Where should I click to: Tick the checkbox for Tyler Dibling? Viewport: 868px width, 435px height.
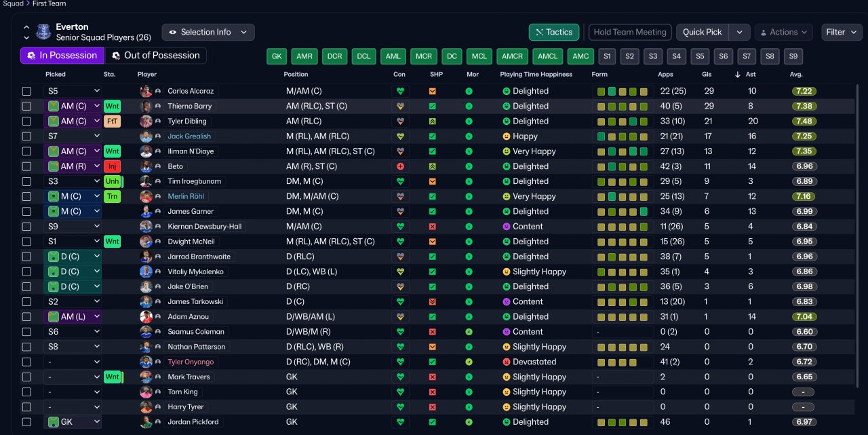click(x=26, y=121)
